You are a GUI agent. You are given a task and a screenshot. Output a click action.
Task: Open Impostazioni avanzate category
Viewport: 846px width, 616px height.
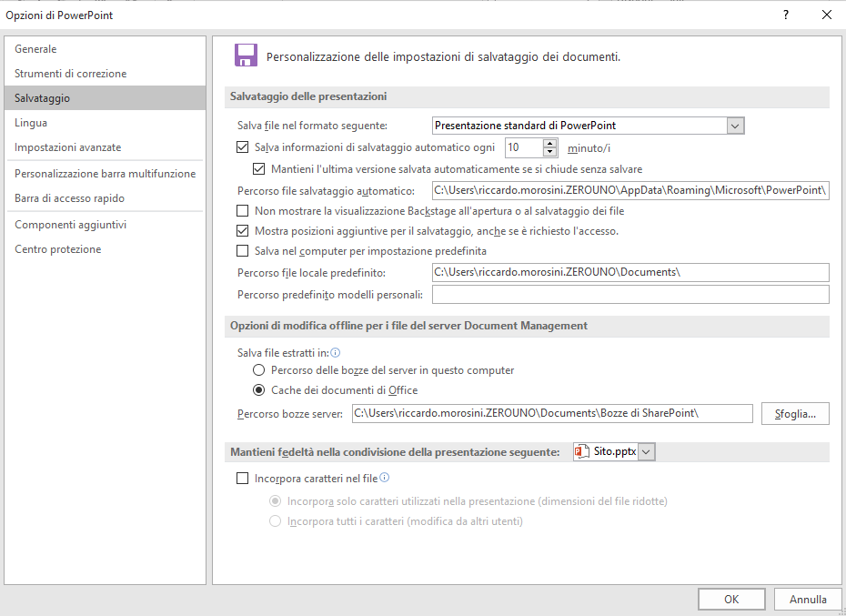point(68,147)
